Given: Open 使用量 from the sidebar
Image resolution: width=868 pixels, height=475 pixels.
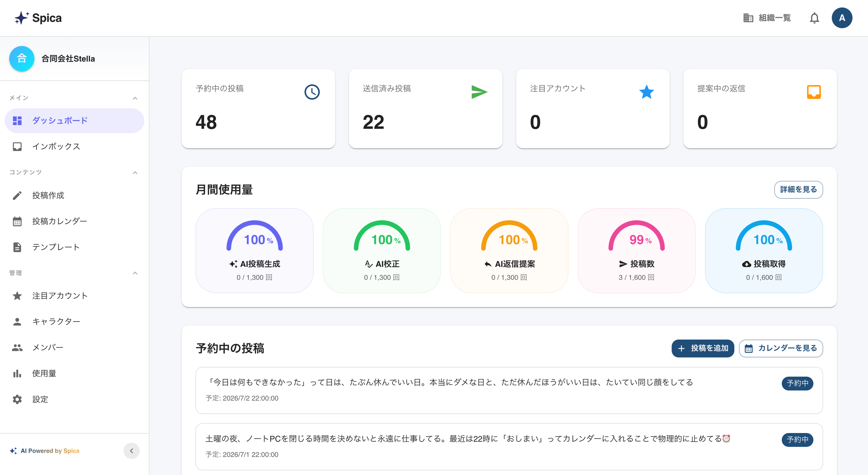Looking at the screenshot, I should pos(74,373).
